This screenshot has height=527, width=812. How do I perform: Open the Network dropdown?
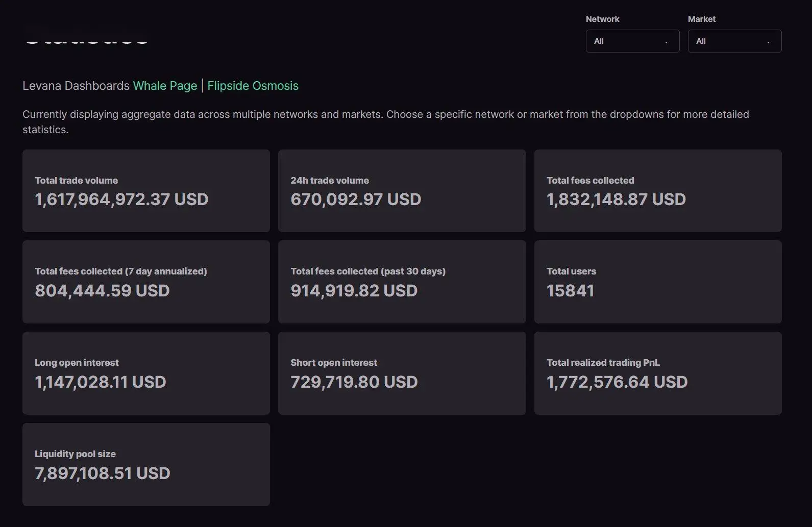[632, 41]
